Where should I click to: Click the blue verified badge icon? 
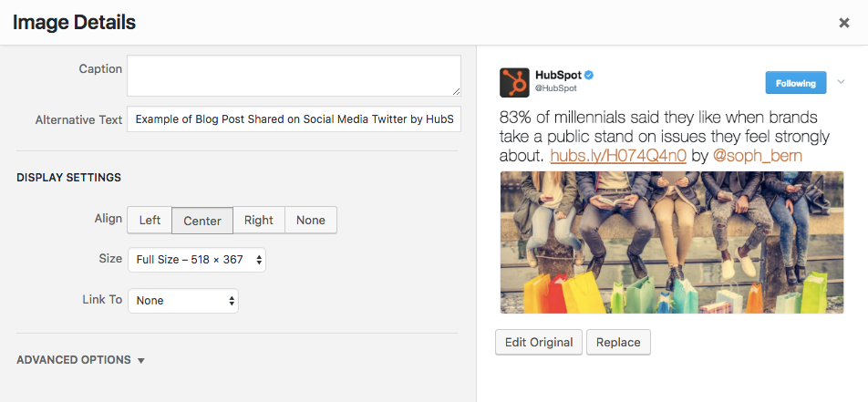pyautogui.click(x=590, y=74)
